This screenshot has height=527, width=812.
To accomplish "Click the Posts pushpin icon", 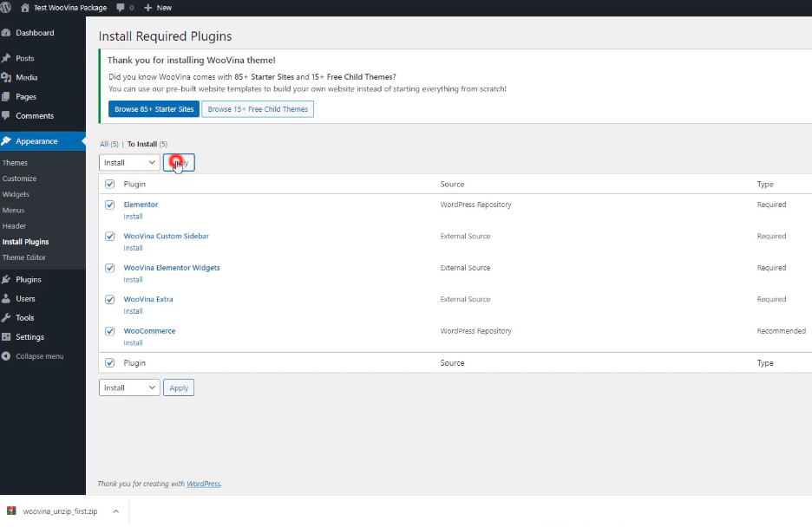I will pyautogui.click(x=6, y=58).
